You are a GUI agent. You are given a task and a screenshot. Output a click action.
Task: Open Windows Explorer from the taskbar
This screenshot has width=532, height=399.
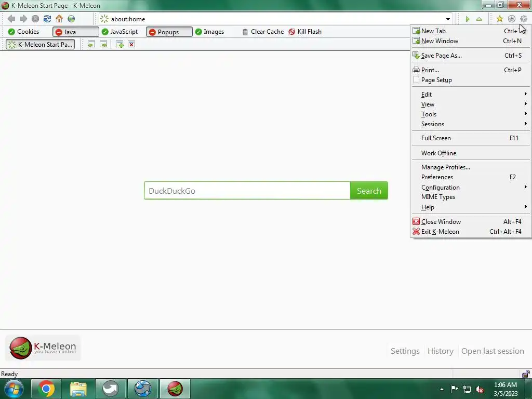78,389
